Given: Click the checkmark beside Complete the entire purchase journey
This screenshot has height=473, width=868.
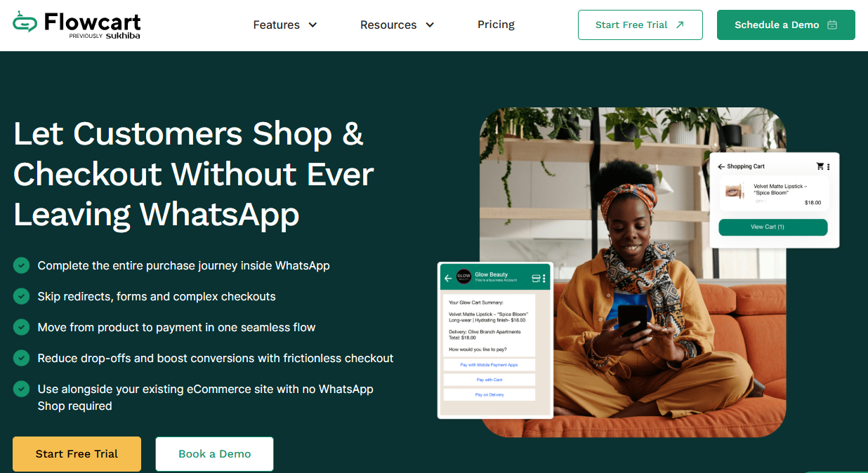Looking at the screenshot, I should tap(21, 265).
